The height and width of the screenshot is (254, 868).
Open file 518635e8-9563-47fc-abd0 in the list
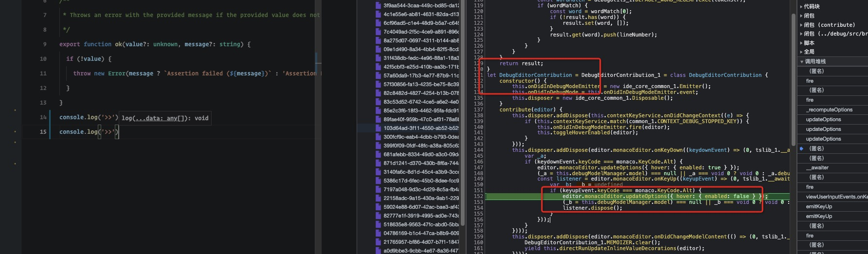[421, 224]
